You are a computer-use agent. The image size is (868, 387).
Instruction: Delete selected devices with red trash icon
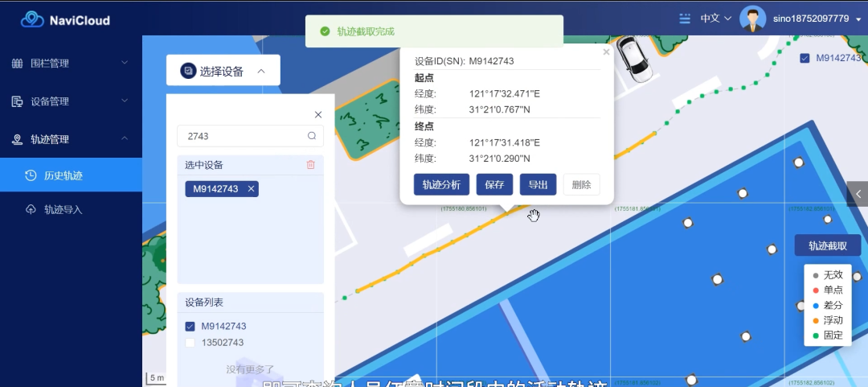(311, 165)
